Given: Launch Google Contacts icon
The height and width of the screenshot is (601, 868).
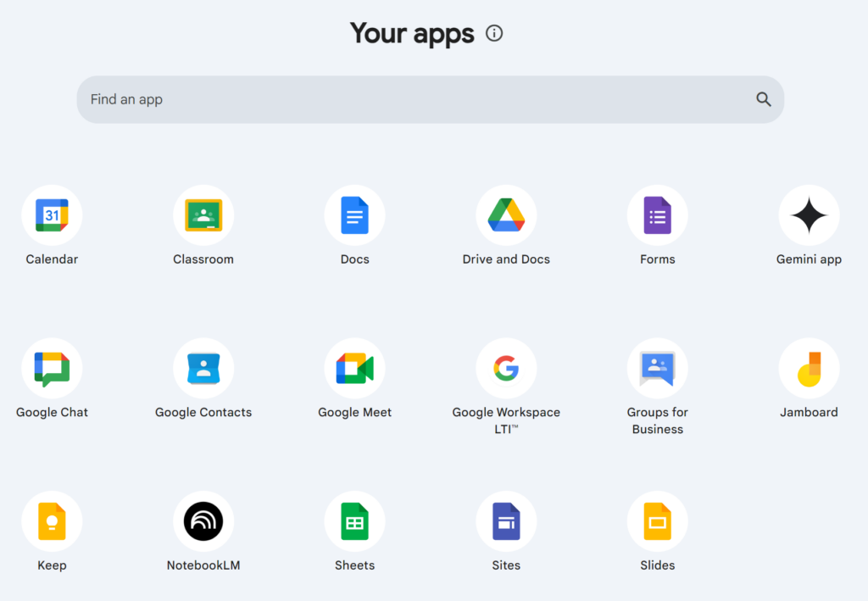Looking at the screenshot, I should pos(203,369).
